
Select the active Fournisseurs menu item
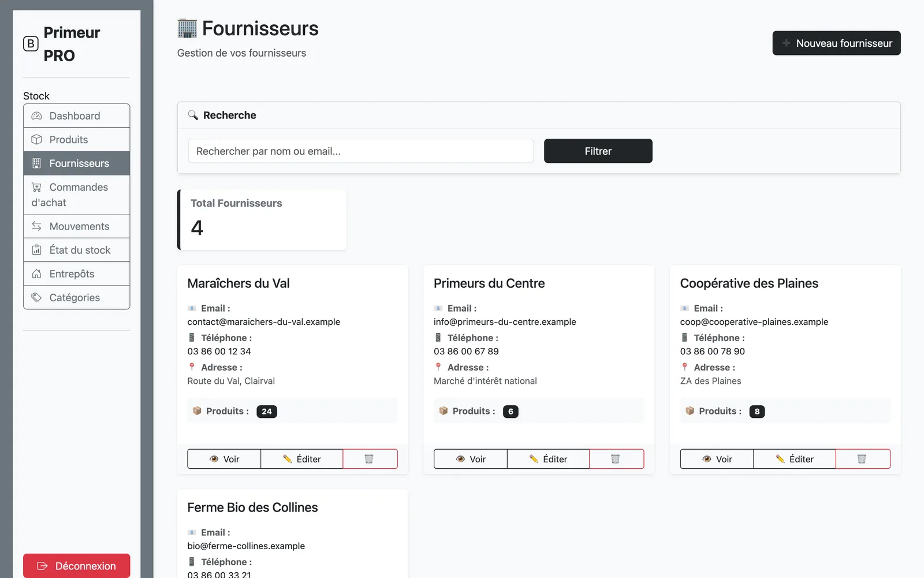76,164
